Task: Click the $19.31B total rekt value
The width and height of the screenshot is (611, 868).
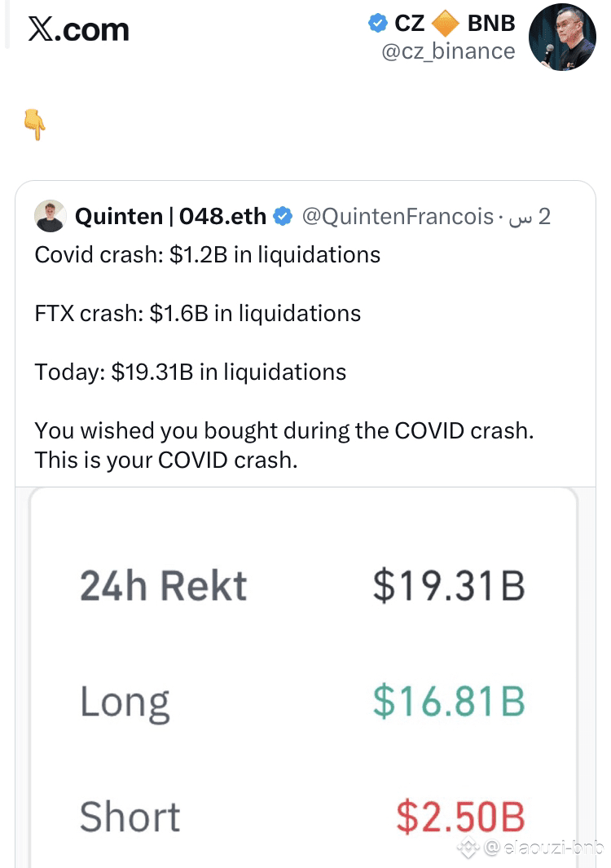Action: (448, 586)
